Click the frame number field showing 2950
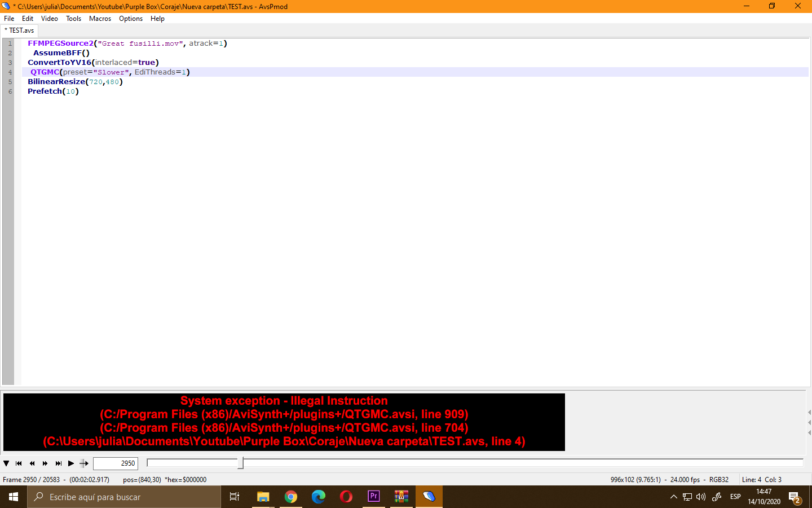 pos(116,463)
